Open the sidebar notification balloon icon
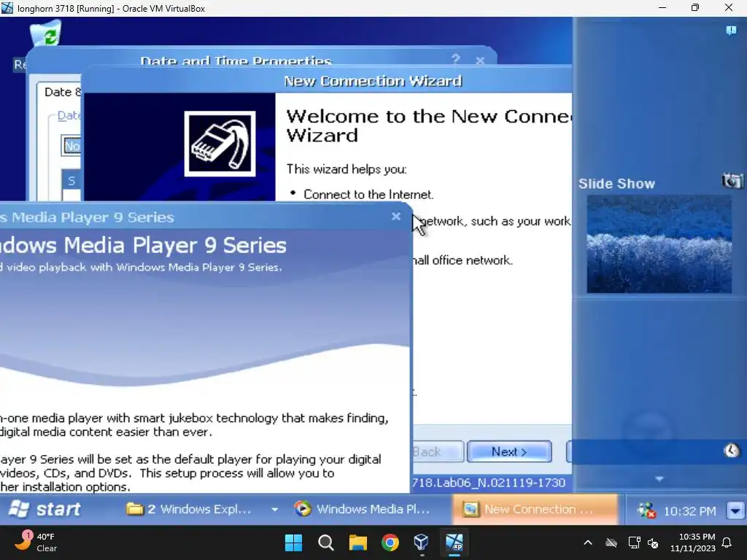This screenshot has width=747, height=560. click(x=731, y=31)
